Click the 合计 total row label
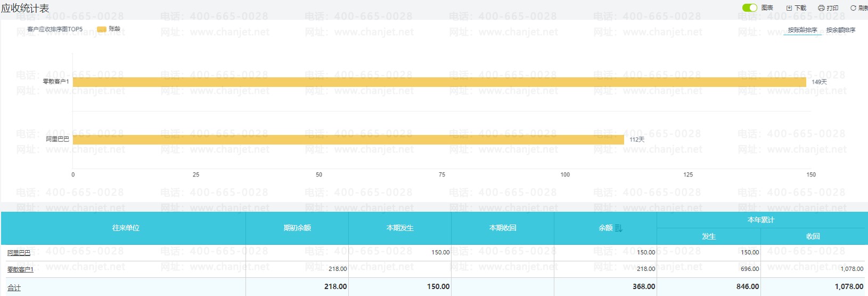Image resolution: width=868 pixels, height=296 pixels. coord(14,287)
